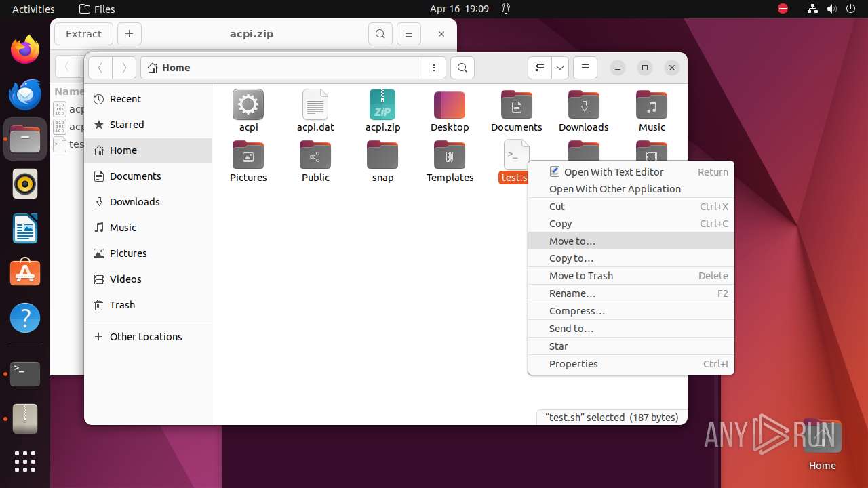This screenshot has height=488, width=868.
Task: Choose Compress… in context menu
Action: click(x=631, y=311)
